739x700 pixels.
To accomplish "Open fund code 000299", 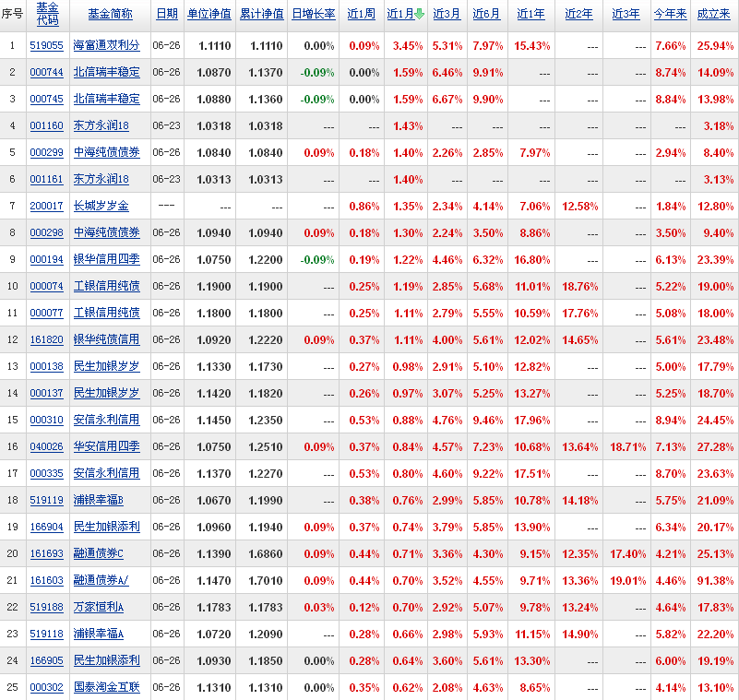I will tap(47, 152).
